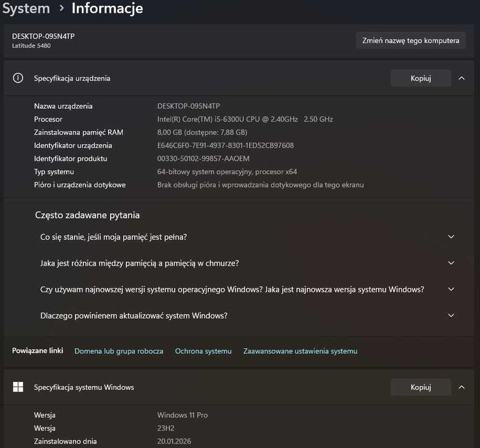Click the Windows logo icon beside Specyfikacja systemu Windows

(x=18, y=387)
